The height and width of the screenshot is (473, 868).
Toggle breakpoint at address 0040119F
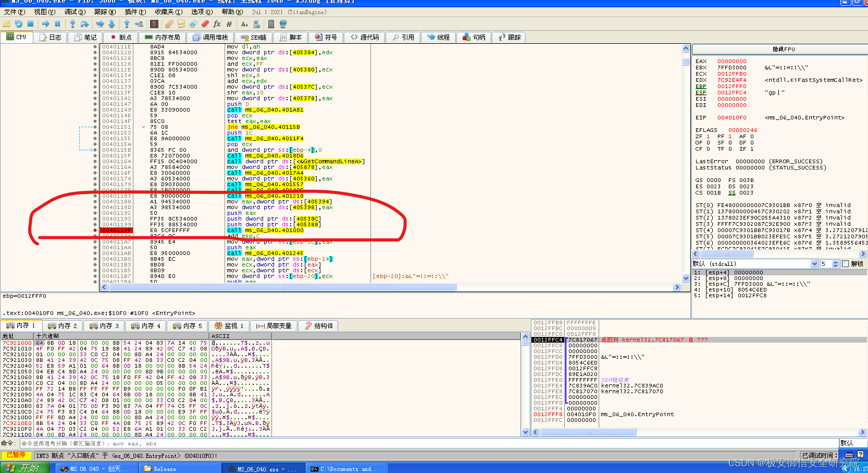coord(95,230)
